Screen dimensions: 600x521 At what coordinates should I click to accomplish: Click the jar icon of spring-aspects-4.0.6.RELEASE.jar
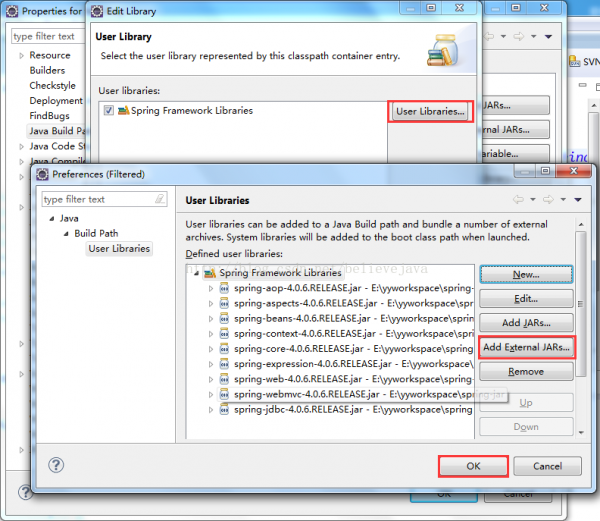(224, 303)
